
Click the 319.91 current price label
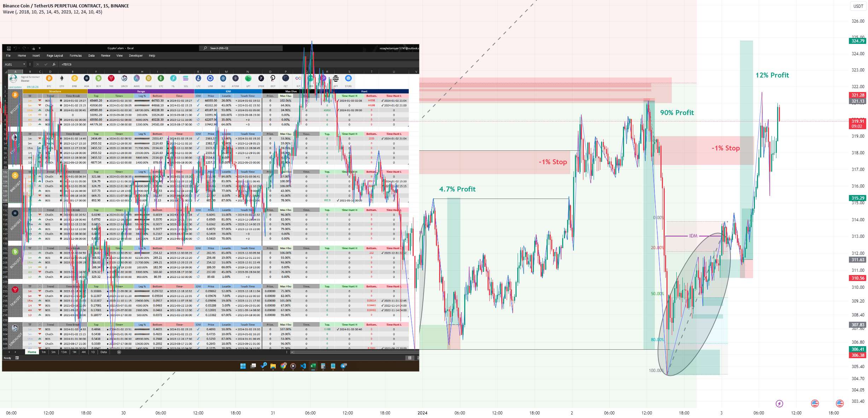pos(858,121)
